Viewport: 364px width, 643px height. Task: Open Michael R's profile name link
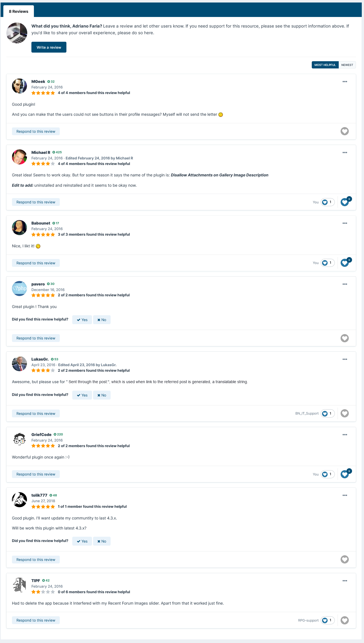41,152
